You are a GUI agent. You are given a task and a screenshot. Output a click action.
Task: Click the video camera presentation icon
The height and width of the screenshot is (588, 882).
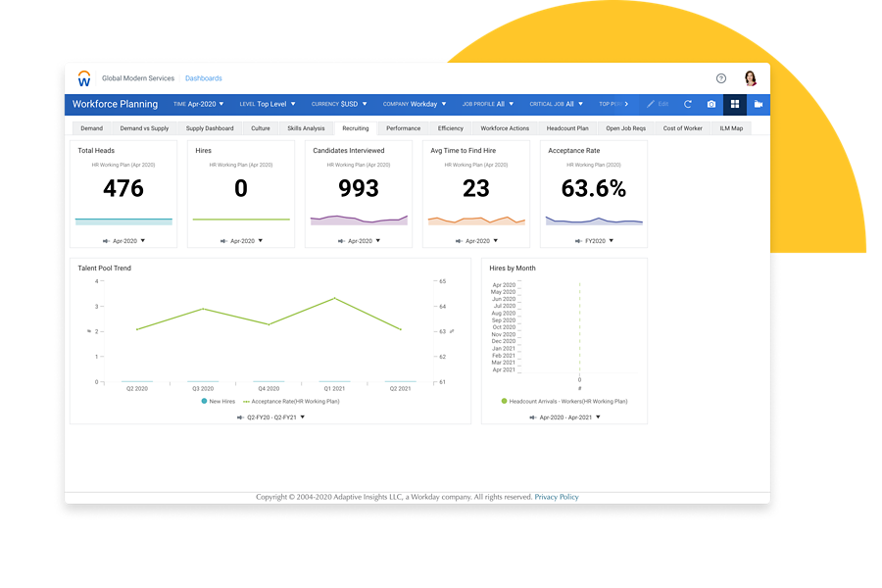tap(758, 104)
